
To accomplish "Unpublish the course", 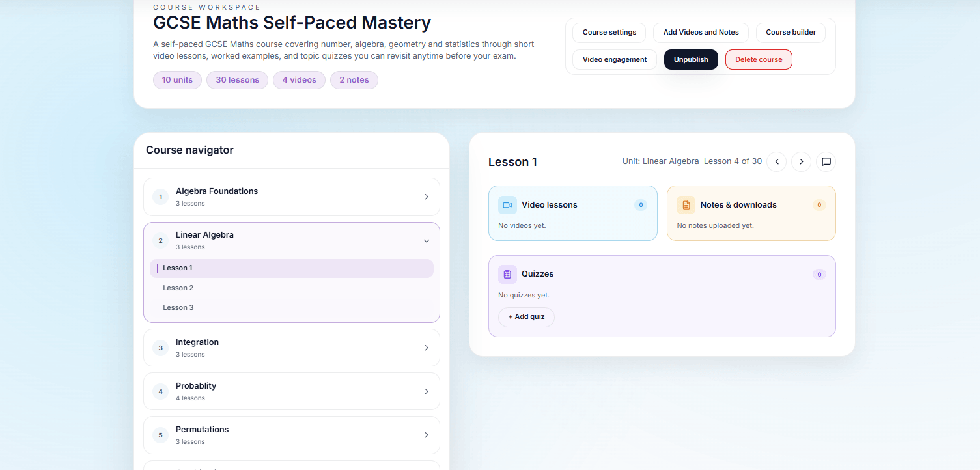I will (x=691, y=59).
